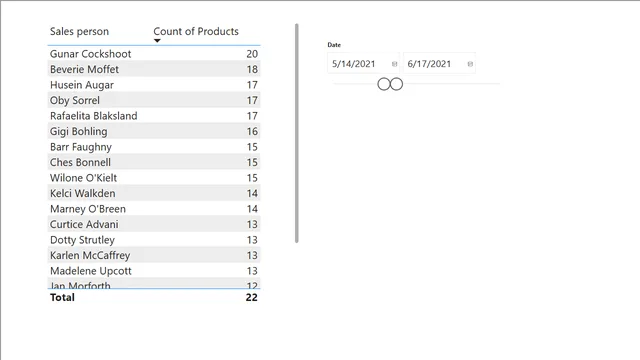Select the Wilone O'Kielt row
This screenshot has width=640, height=360.
click(154, 178)
